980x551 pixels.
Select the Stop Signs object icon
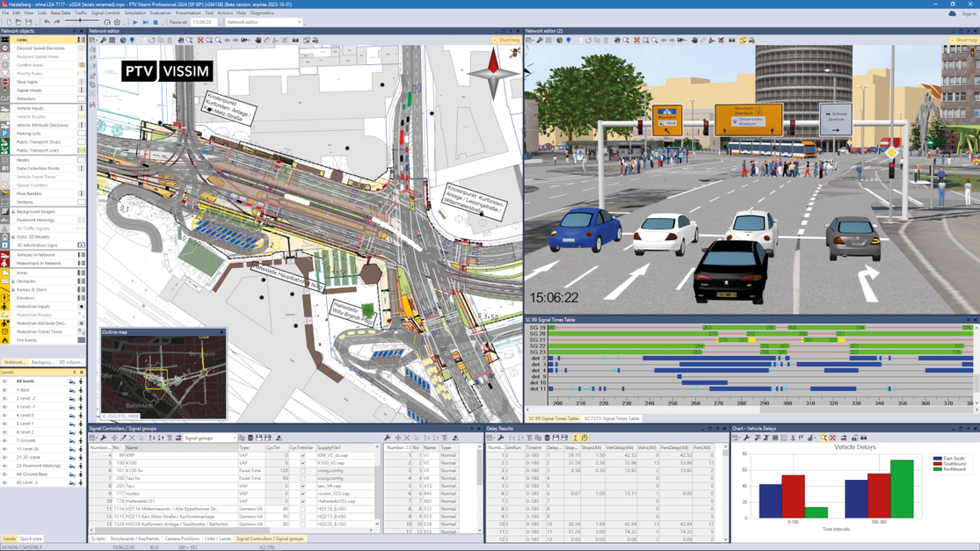[x=5, y=82]
